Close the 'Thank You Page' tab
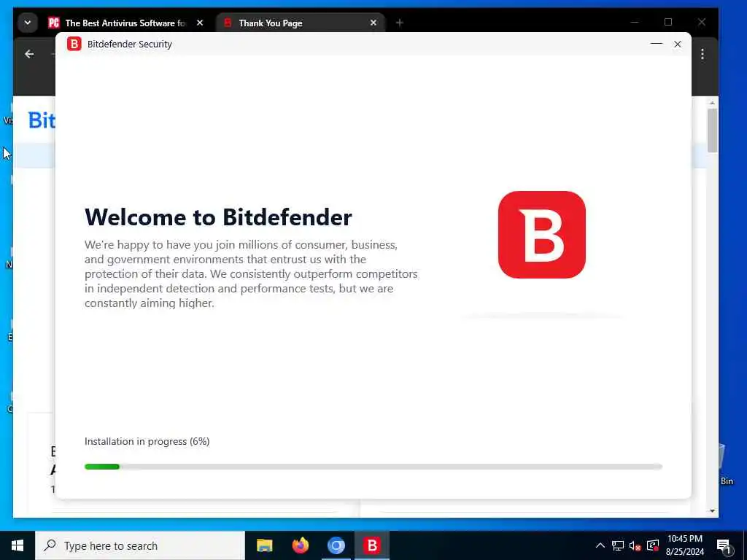 (373, 23)
